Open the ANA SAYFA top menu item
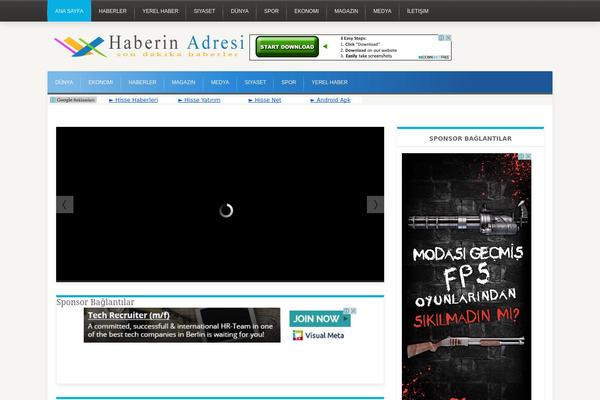600x400 pixels. click(69, 11)
